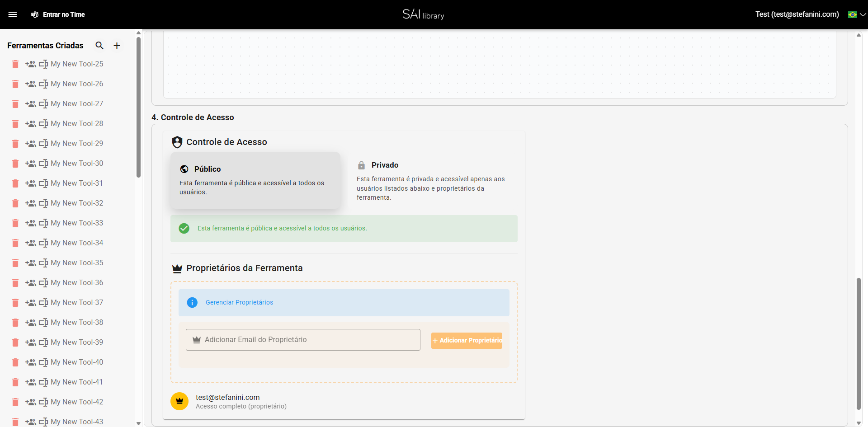Delete My New Tool-40 via trash icon
The height and width of the screenshot is (427, 868).
point(15,362)
